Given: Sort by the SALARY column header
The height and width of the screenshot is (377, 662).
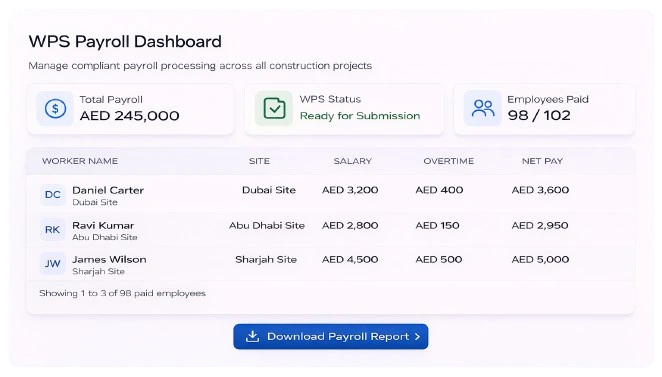Looking at the screenshot, I should [x=353, y=161].
